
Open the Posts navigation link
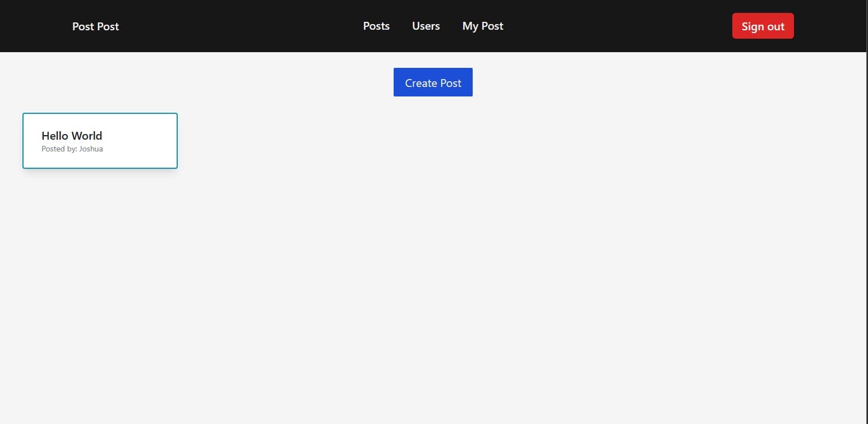(376, 26)
